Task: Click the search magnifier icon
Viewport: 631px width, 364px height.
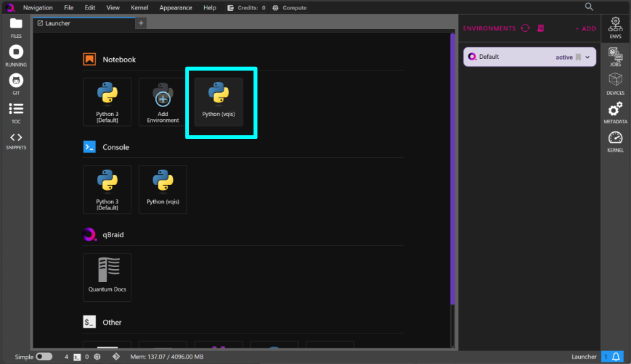Action: click(589, 7)
